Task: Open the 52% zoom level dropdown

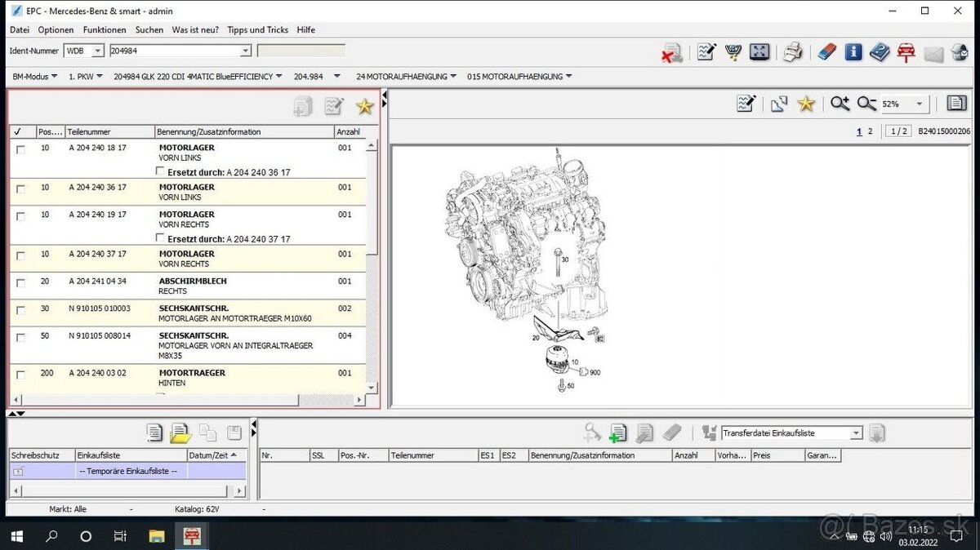Action: click(x=920, y=104)
